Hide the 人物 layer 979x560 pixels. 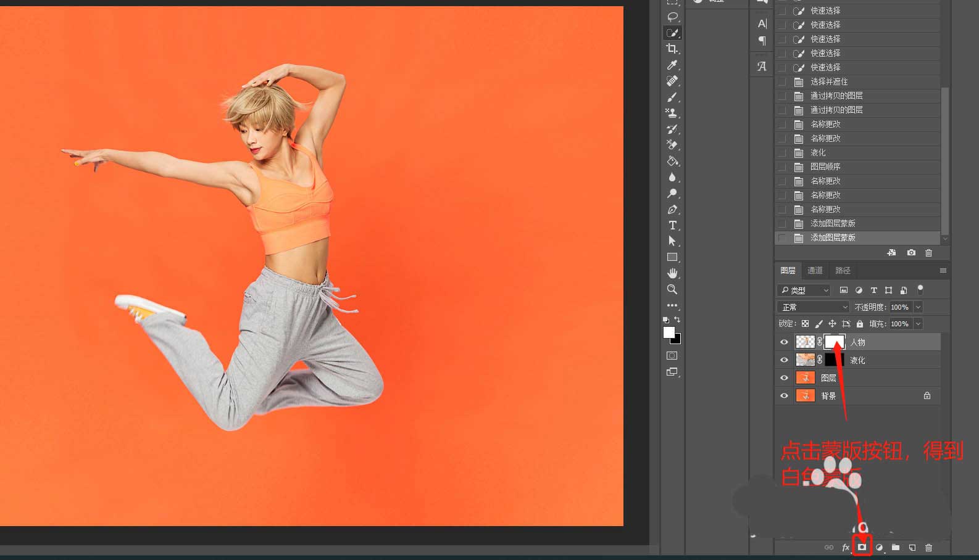click(784, 342)
